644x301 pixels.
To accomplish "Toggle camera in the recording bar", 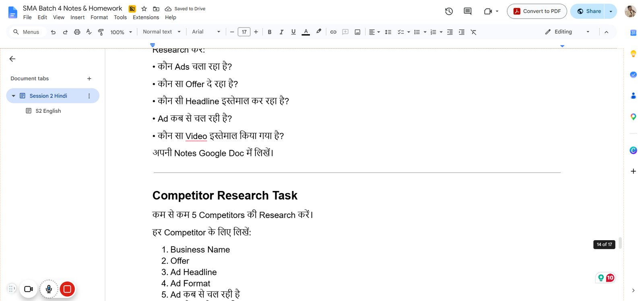I will [x=28, y=289].
